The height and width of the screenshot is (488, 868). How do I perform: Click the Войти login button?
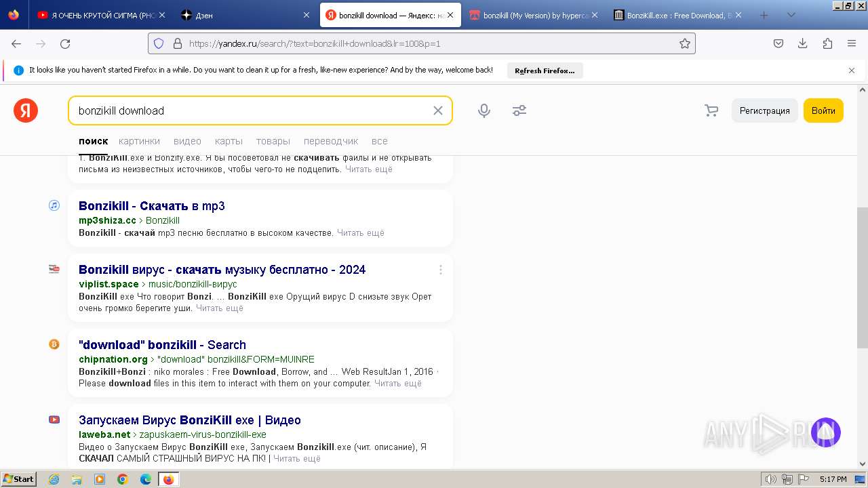(x=823, y=110)
